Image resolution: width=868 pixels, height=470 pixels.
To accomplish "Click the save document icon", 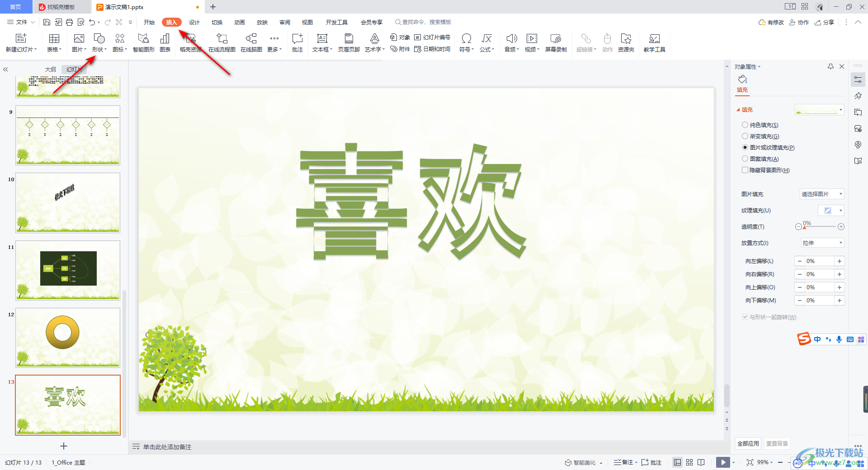I will 47,22.
